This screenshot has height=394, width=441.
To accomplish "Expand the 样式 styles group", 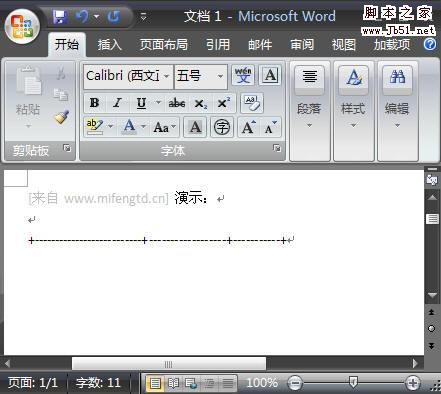I will 353,110.
